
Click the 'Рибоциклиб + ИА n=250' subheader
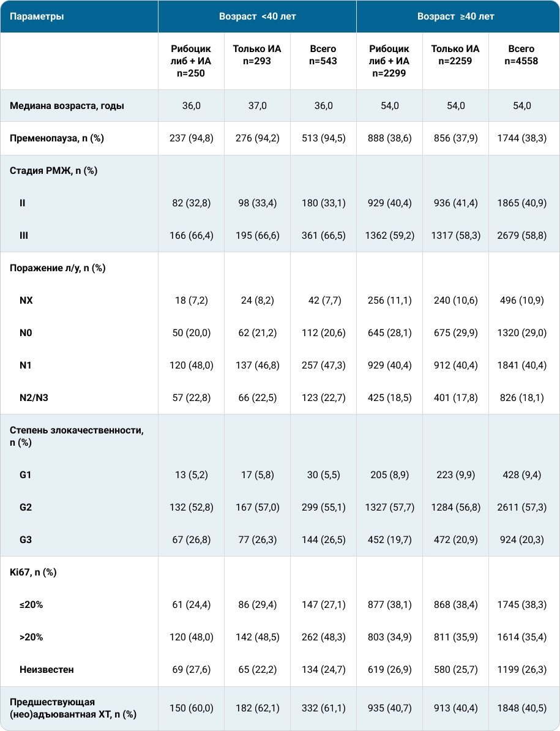point(191,61)
